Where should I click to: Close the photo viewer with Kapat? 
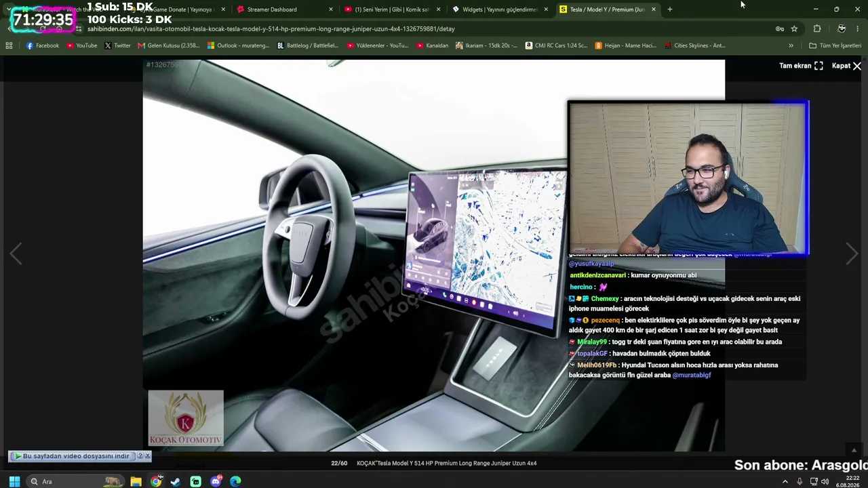[x=846, y=66]
